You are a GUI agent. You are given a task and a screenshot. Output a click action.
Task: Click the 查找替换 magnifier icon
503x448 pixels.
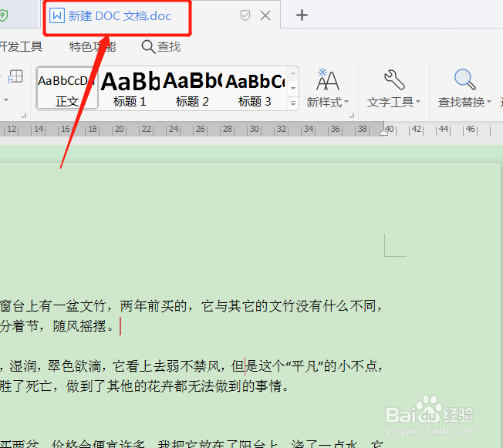point(465,79)
